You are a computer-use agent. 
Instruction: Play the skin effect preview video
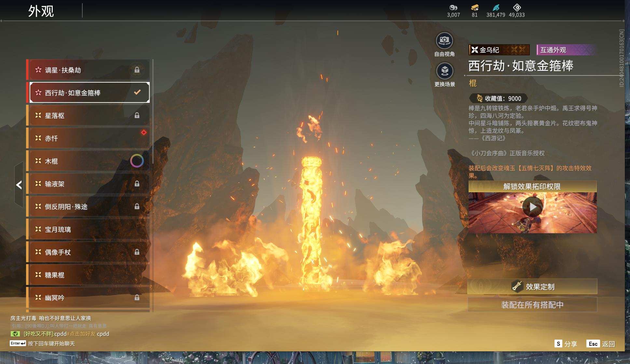point(532,207)
